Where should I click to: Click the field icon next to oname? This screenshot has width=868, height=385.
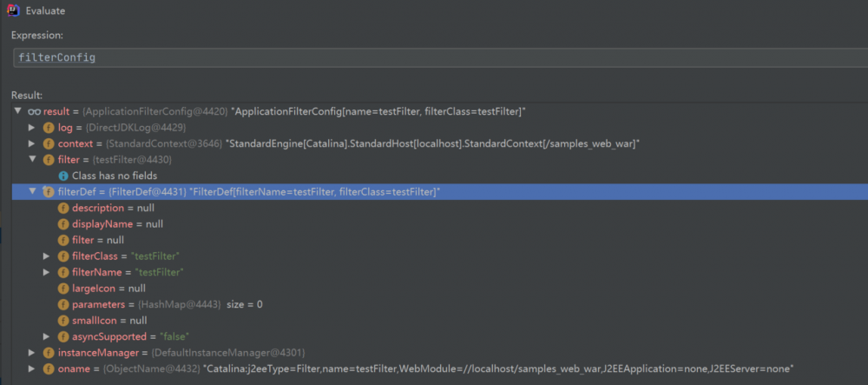coord(49,368)
